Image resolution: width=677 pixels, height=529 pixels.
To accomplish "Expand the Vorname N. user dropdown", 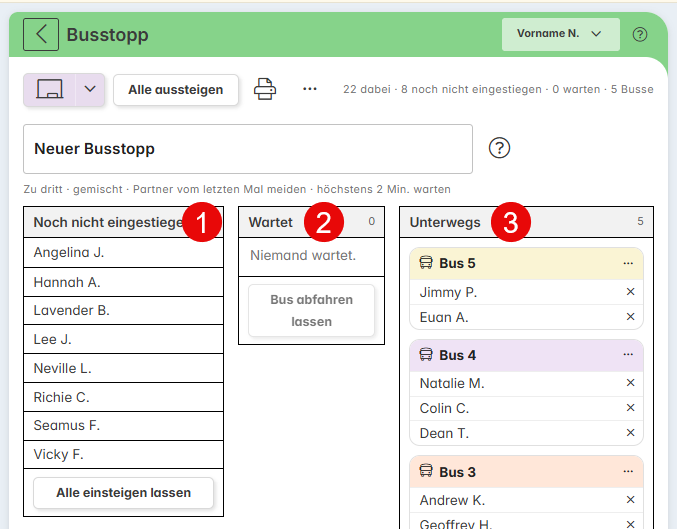I will (x=560, y=34).
